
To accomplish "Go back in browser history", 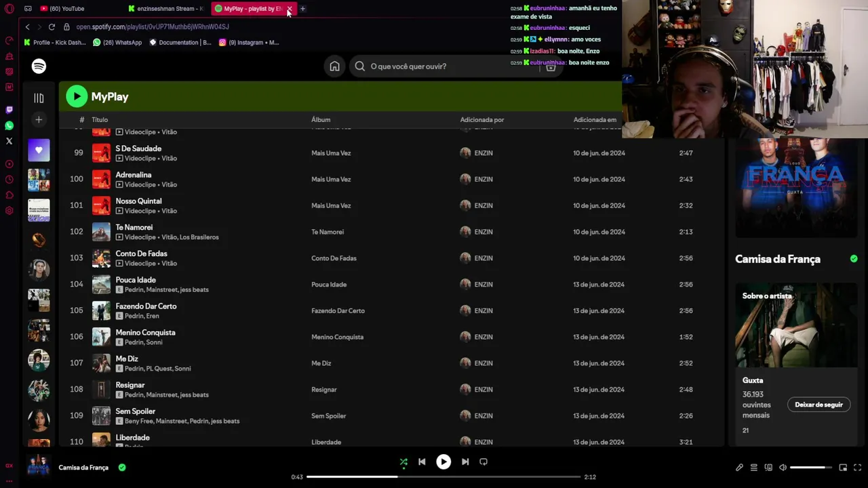I will point(27,27).
